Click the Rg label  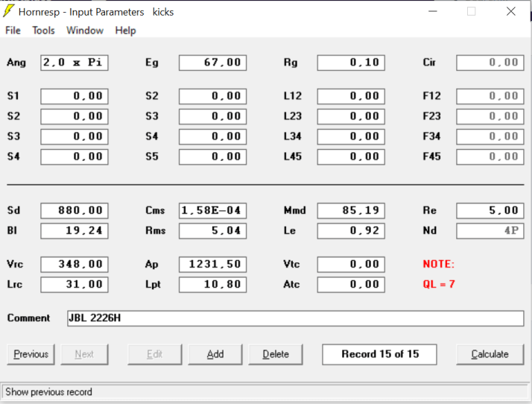click(x=291, y=63)
